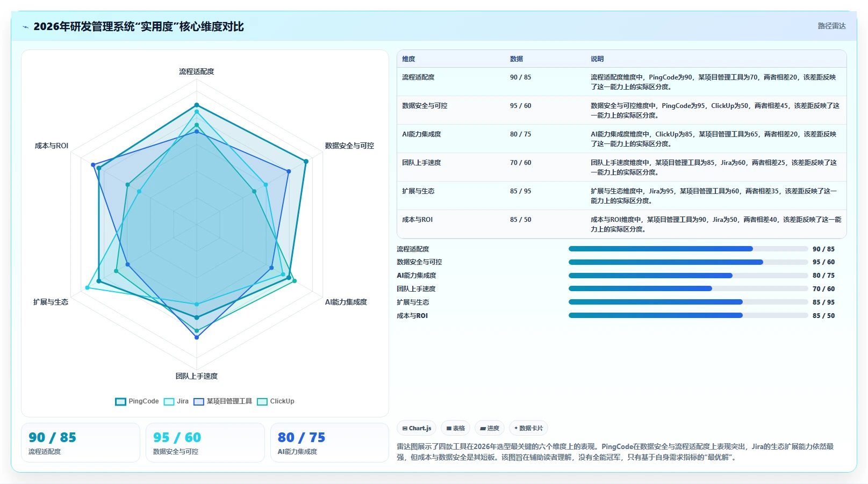
Task: Toggle the 某项目管理工具 legend entry
Action: [x=223, y=401]
